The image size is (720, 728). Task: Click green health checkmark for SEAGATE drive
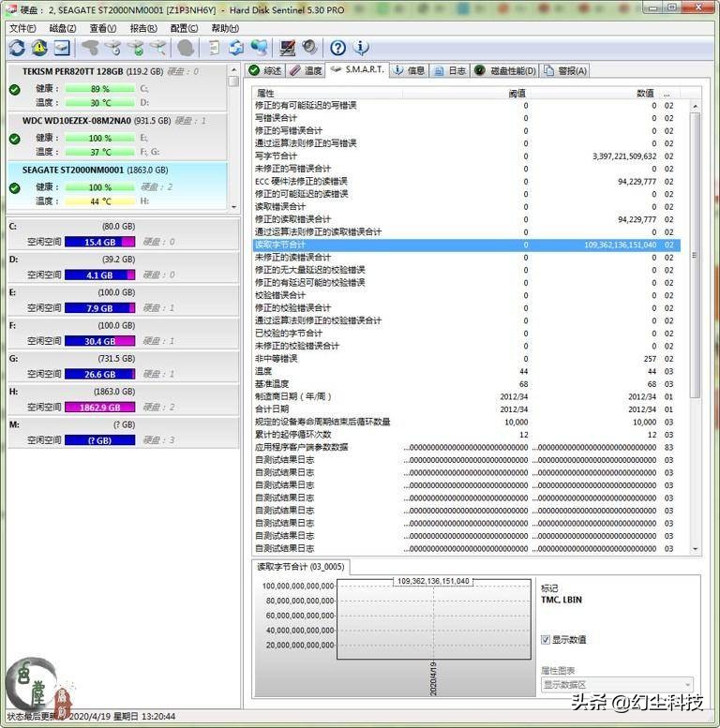point(15,188)
